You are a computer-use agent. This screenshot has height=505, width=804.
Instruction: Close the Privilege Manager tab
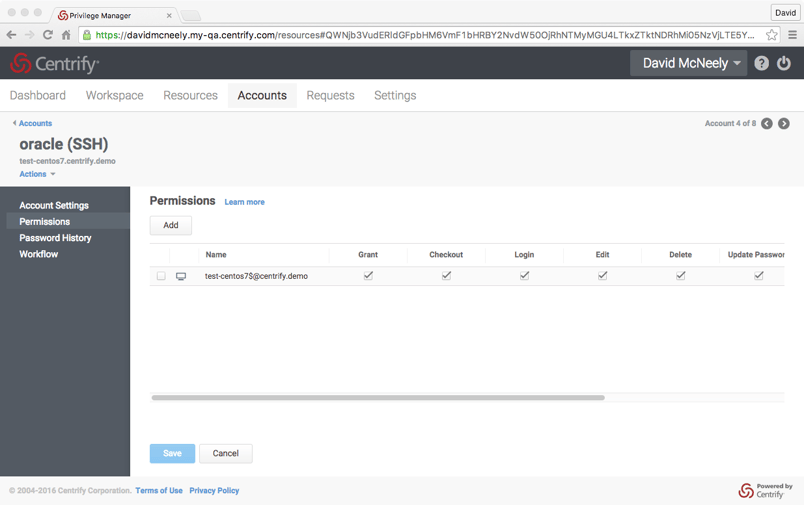click(x=169, y=16)
